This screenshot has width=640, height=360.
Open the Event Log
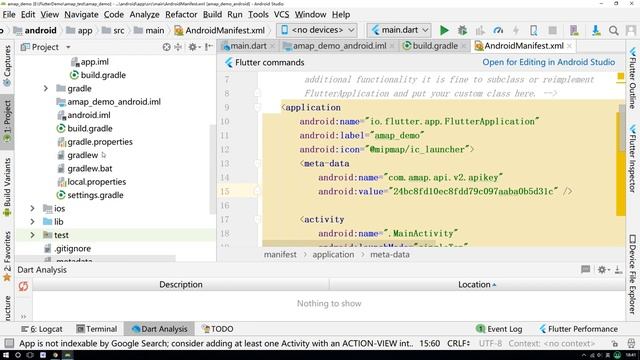pos(499,329)
